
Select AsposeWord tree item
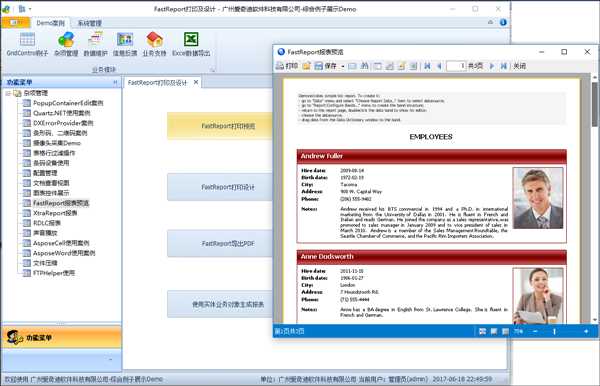[64, 253]
